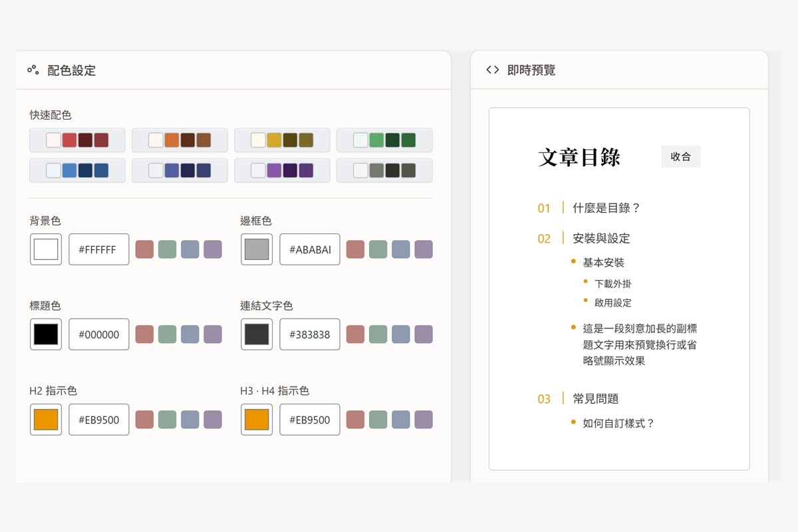Image resolution: width=798 pixels, height=532 pixels.
Task: Pick the sage green swatch for 標題色
Action: 167,334
